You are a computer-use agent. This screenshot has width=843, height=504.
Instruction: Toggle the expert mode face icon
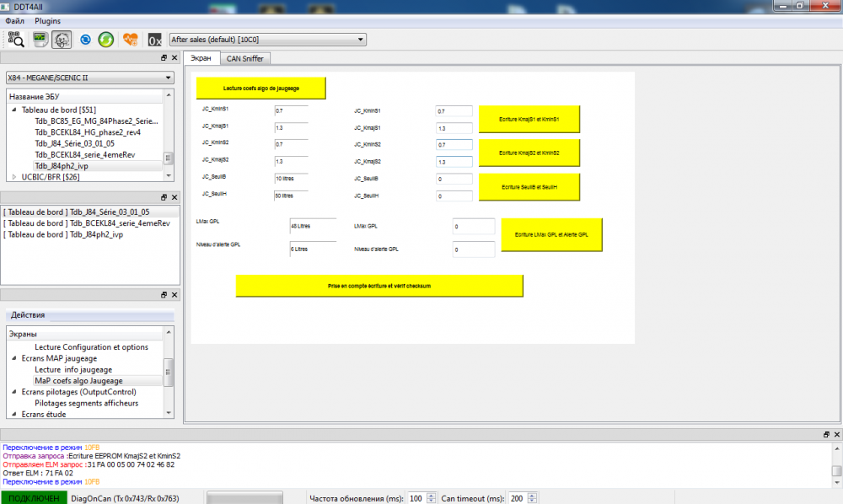click(x=62, y=40)
